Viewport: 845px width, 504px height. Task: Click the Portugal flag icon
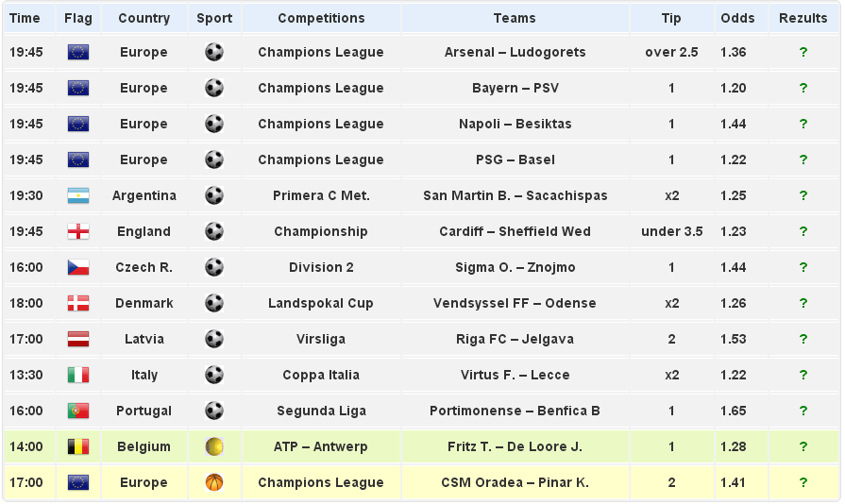(x=78, y=412)
